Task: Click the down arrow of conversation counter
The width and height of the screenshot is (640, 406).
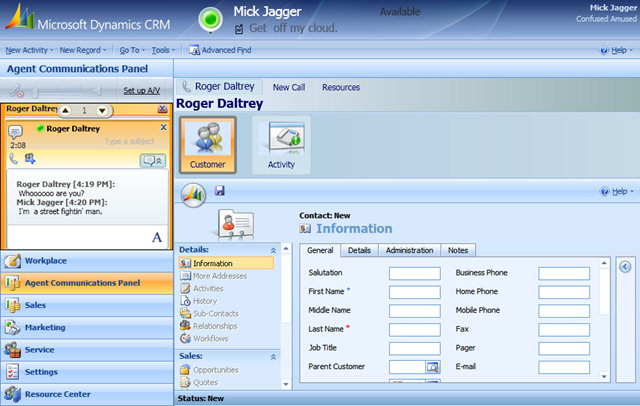Action: coord(102,110)
